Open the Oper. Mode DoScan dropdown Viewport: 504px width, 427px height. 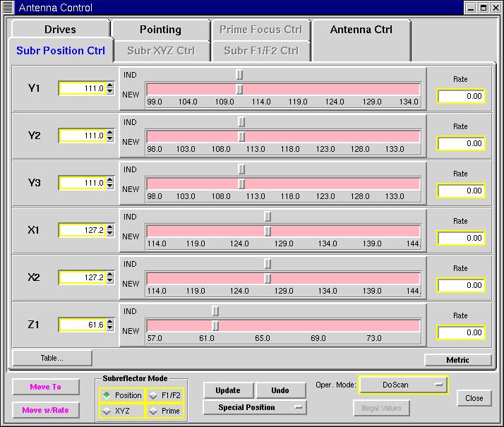click(x=403, y=385)
